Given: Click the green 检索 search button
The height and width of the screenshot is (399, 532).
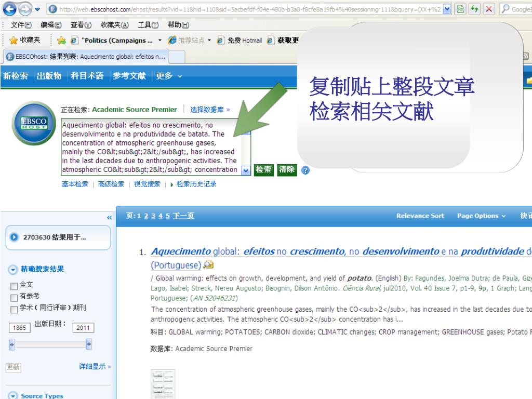Looking at the screenshot, I should click(263, 170).
